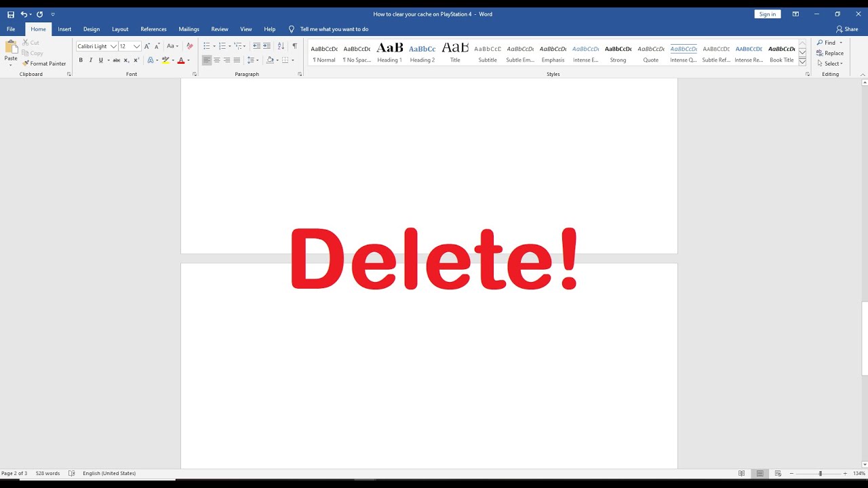
Task: Apply superscript formatting
Action: point(136,60)
